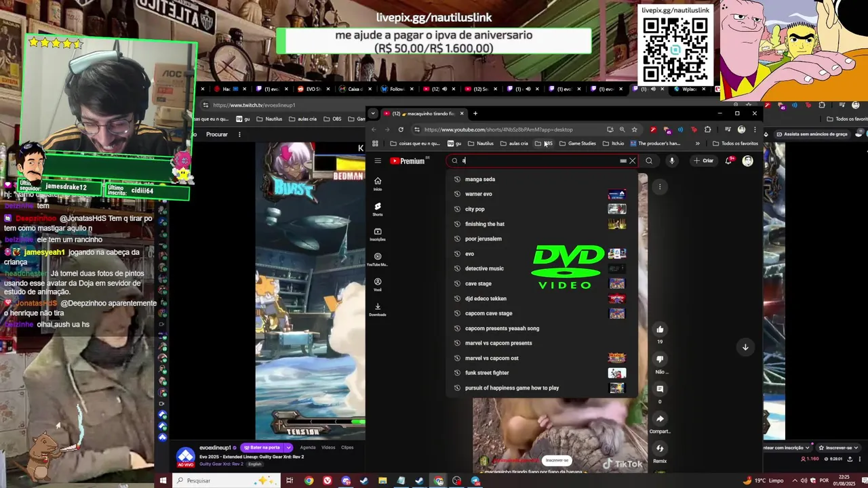Image resolution: width=868 pixels, height=488 pixels.
Task: Open YouTube notifications bell
Action: 729,161
